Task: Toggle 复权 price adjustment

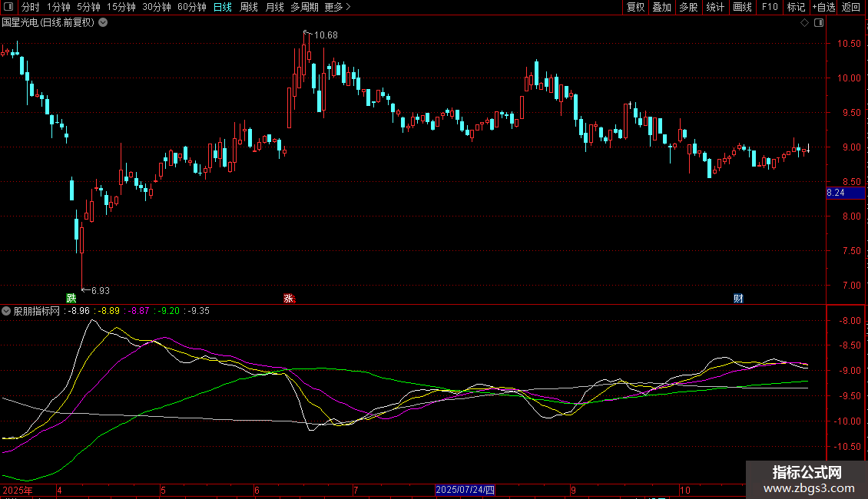Action: point(635,8)
